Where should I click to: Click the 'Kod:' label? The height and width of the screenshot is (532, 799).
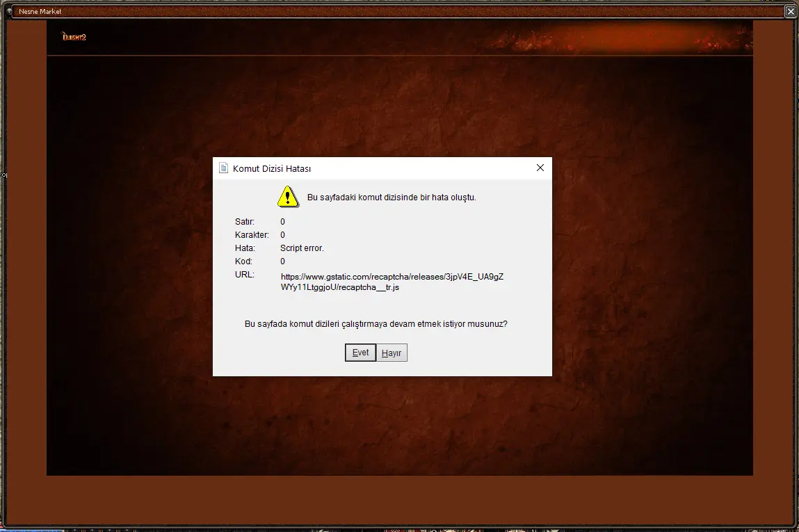[243, 261]
